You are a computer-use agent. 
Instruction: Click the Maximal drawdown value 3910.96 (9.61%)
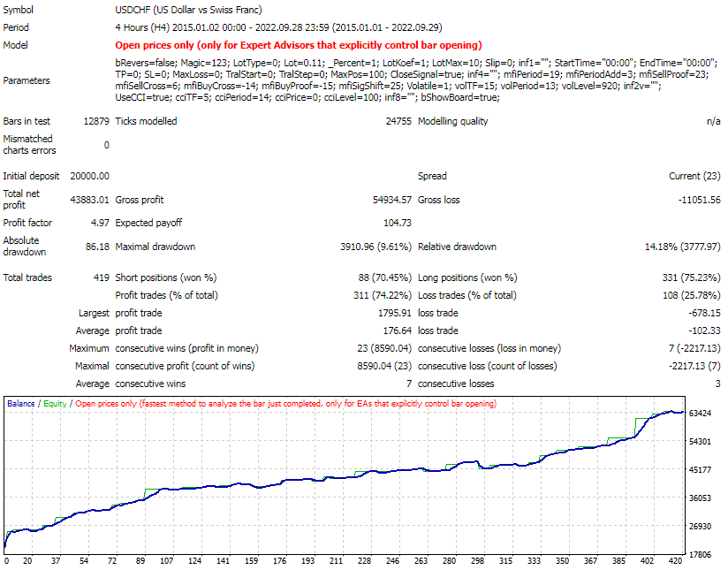[x=375, y=247]
